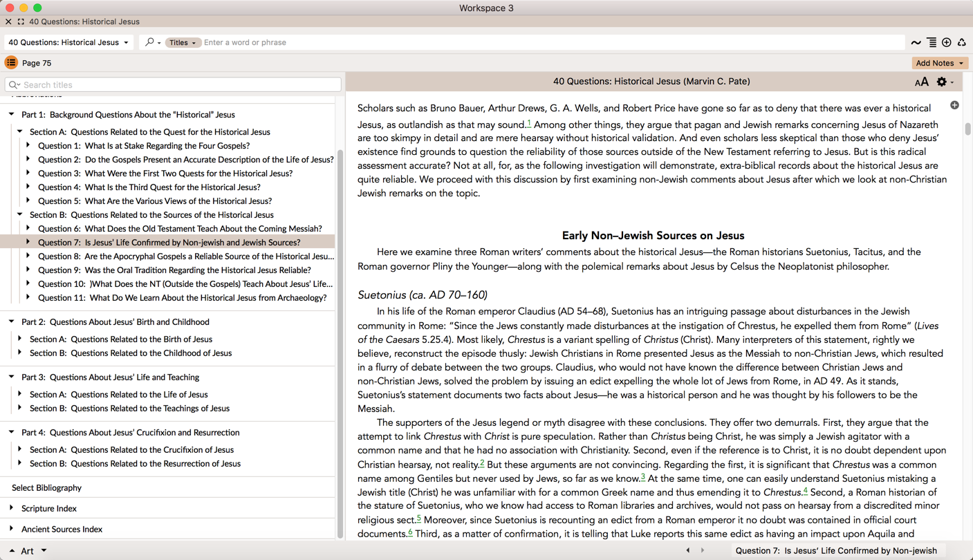Select Section A Crucifixion of Jesus

pos(132,450)
